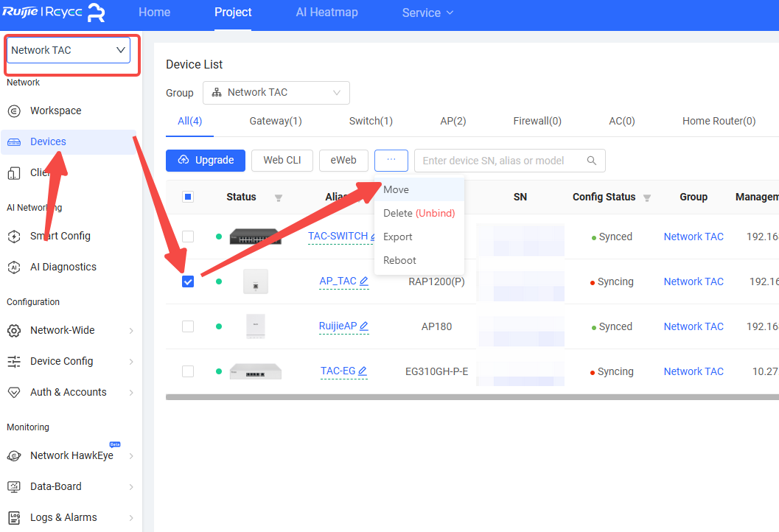Image resolution: width=779 pixels, height=532 pixels.
Task: Uncheck the AP_TAC row checkbox
Action: [x=188, y=281]
